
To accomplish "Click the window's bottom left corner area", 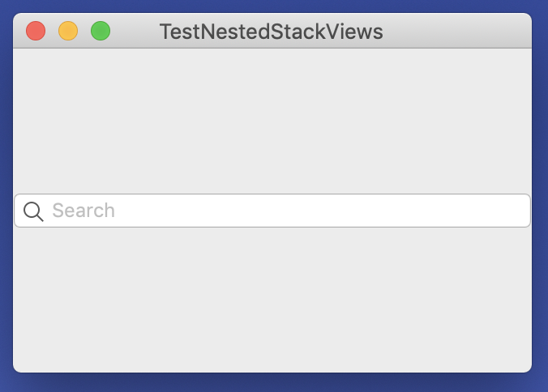I will pyautogui.click(x=20, y=365).
